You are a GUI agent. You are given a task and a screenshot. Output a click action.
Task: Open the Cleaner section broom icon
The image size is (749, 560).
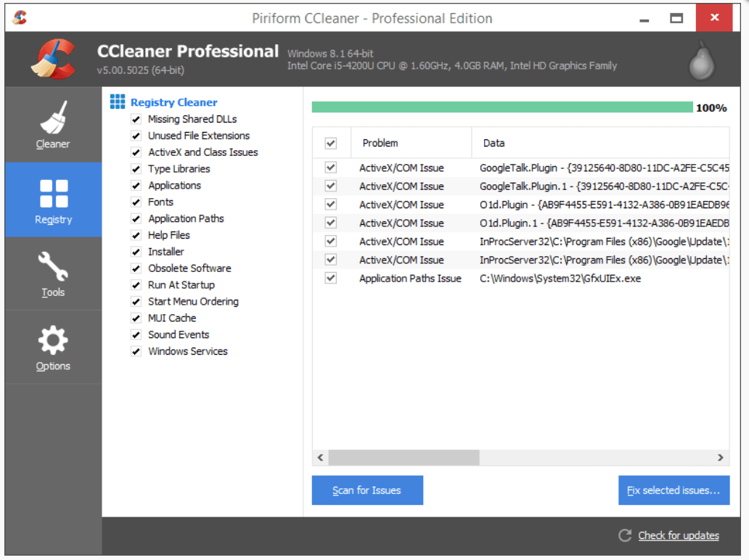click(53, 118)
